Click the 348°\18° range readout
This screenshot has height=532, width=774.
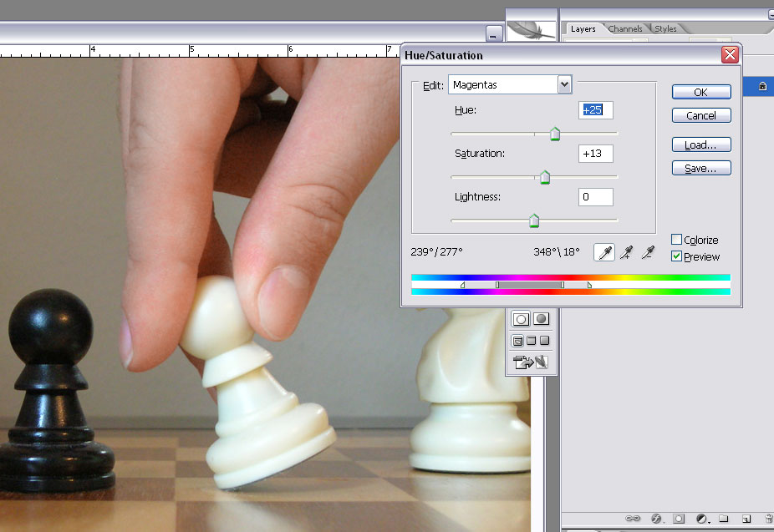coord(557,252)
